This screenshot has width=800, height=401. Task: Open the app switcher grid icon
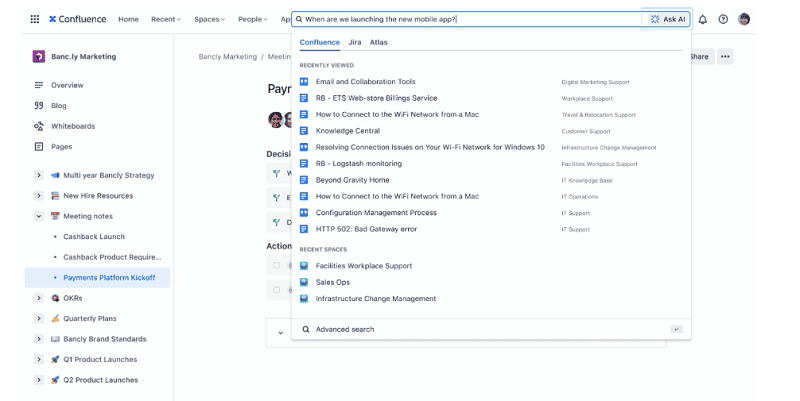pyautogui.click(x=35, y=19)
